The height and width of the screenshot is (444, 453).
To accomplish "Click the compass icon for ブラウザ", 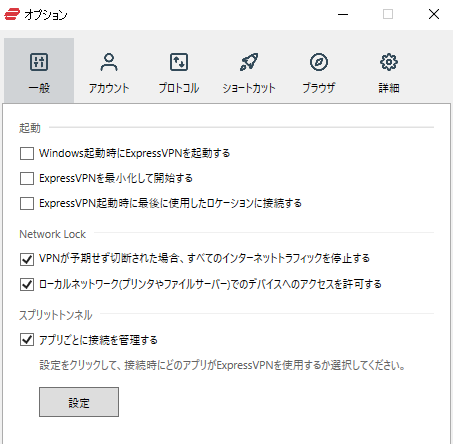I will [319, 62].
